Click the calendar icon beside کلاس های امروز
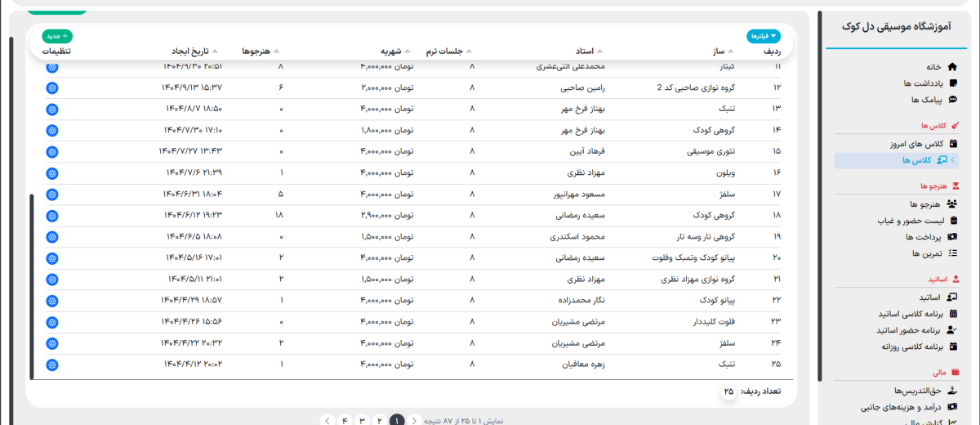This screenshot has height=425, width=980. click(952, 144)
